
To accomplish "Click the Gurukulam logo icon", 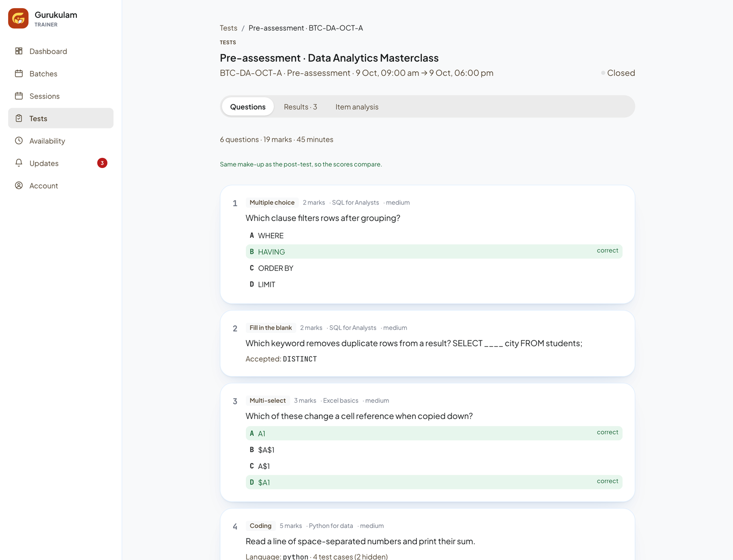I will click(18, 18).
